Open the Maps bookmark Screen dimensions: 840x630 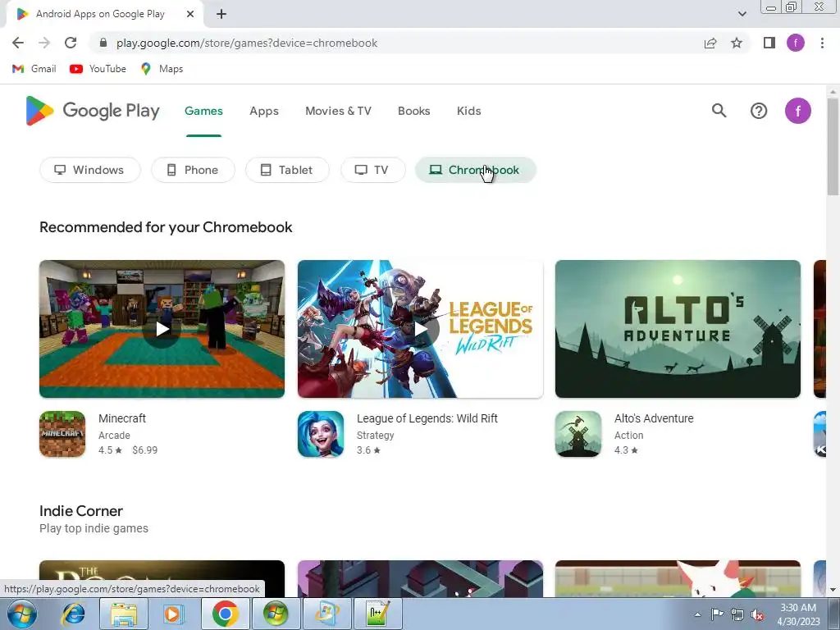tap(162, 69)
